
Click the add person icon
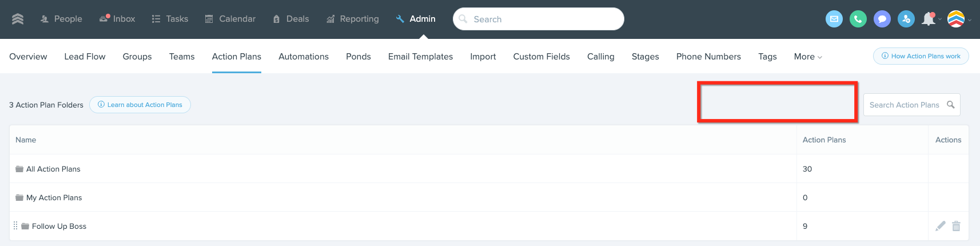tap(906, 19)
